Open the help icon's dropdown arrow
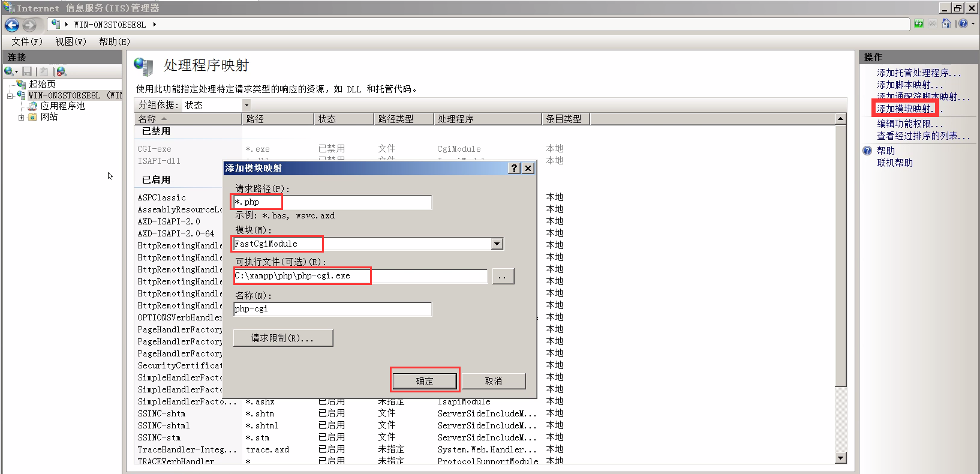The image size is (980, 474). 973,24
